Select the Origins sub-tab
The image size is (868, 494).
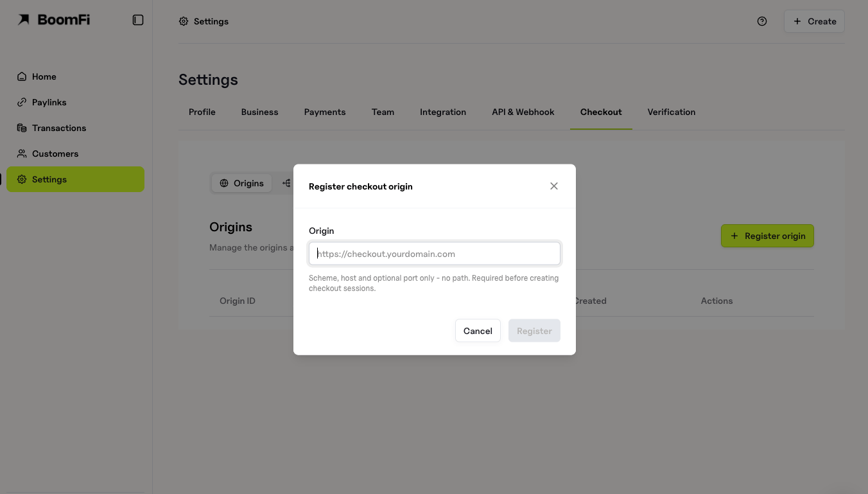[x=242, y=183]
